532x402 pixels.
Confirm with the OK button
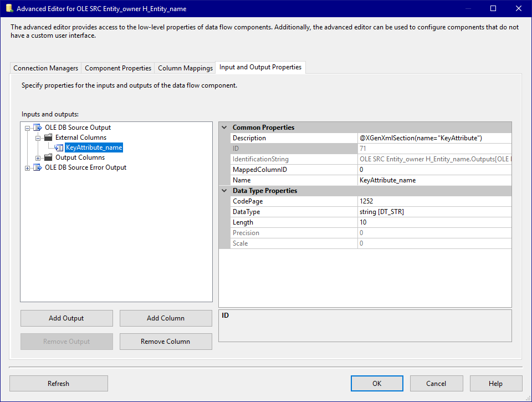[x=377, y=383]
